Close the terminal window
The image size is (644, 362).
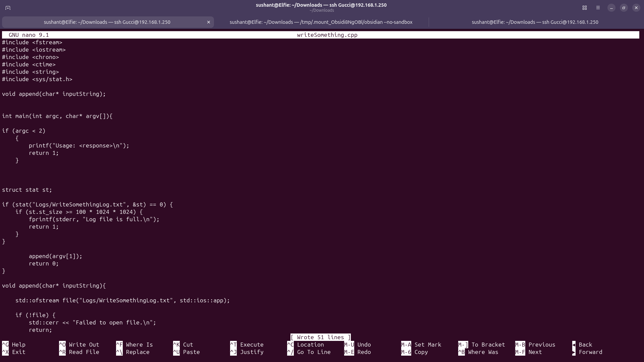[636, 8]
